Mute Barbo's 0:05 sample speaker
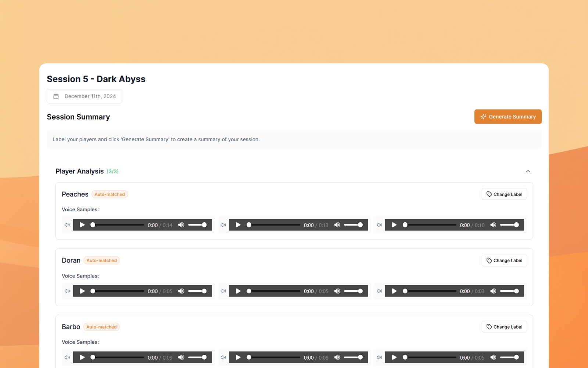Screen dimensions: 588x368 [493, 357]
